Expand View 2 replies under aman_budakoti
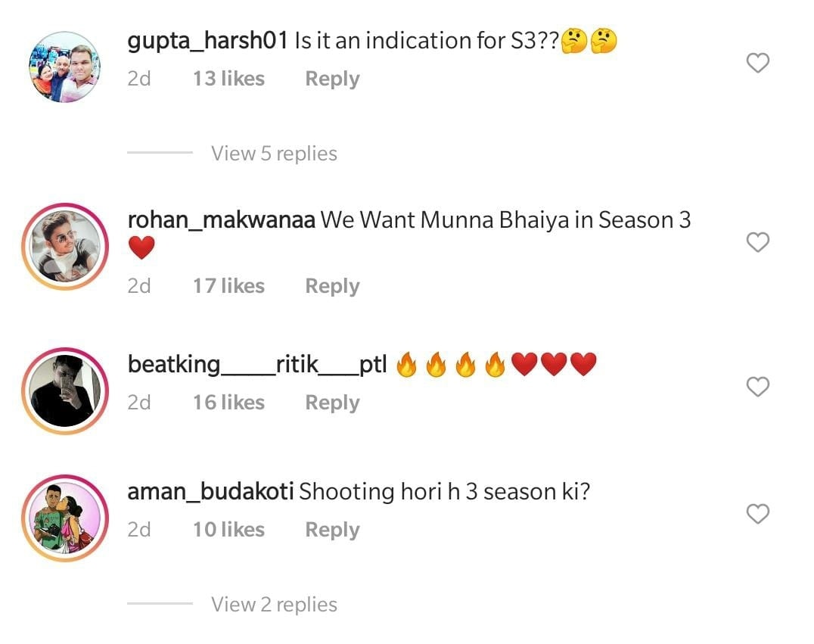Viewport: 814px width, 644px height. (274, 604)
